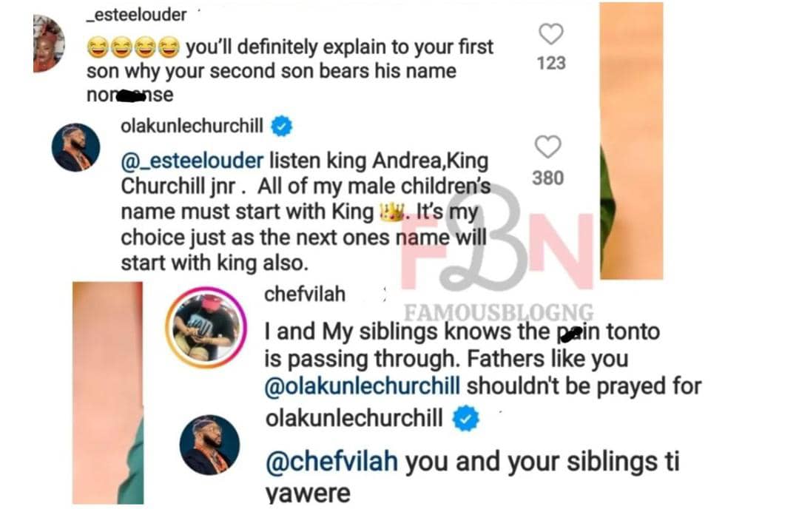
Task: Select olakunlechurchill username above ti yawere reply
Action: point(354,418)
